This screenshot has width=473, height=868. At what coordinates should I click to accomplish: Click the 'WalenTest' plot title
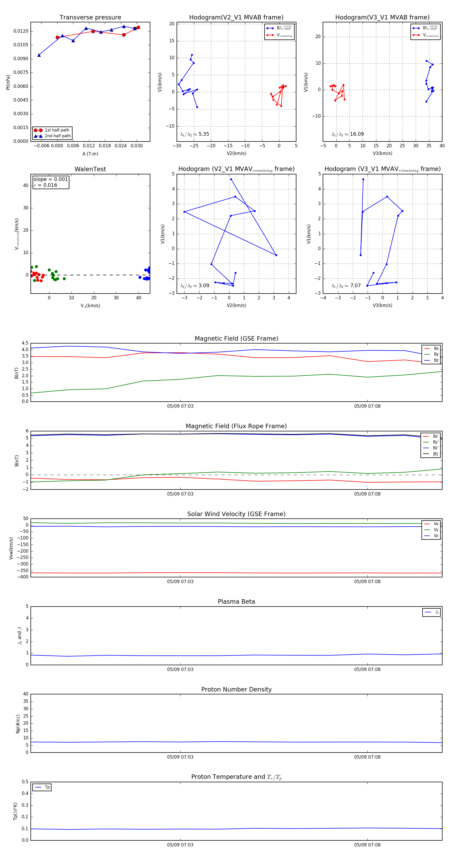pyautogui.click(x=90, y=169)
